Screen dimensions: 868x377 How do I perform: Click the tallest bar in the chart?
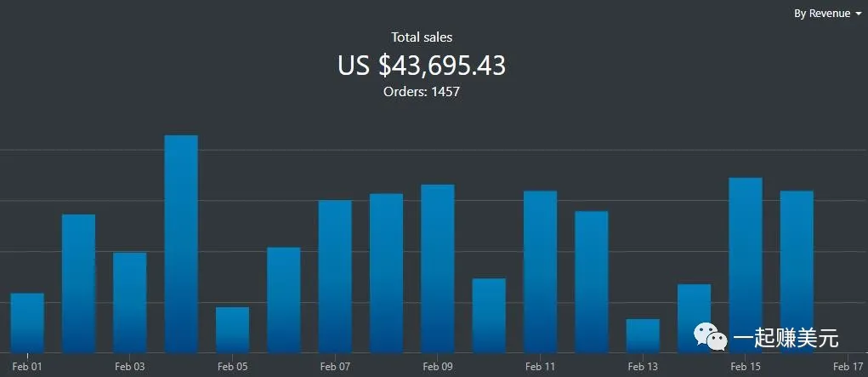pyautogui.click(x=181, y=243)
